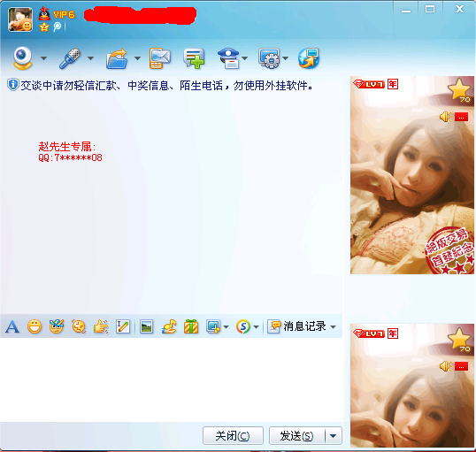
Task: Toggle upper QQ show speaker sound icon
Action: coord(445,117)
